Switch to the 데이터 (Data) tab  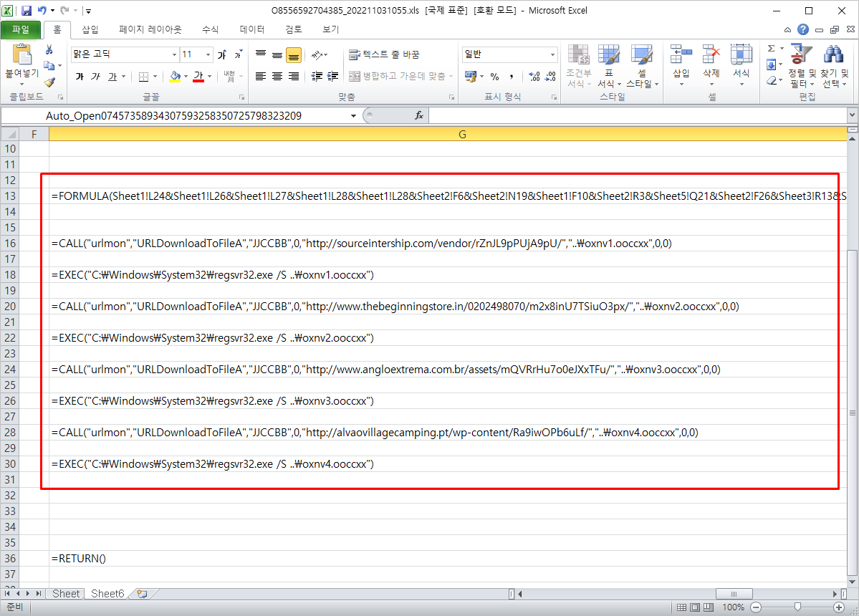point(252,29)
